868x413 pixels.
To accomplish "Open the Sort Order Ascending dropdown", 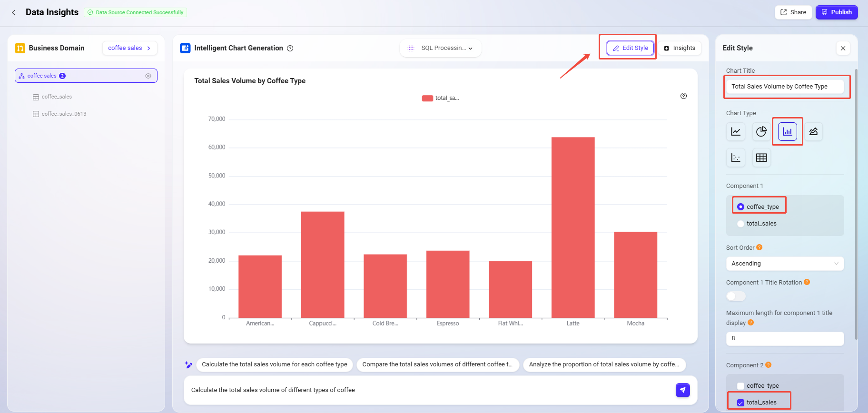I will (784, 264).
